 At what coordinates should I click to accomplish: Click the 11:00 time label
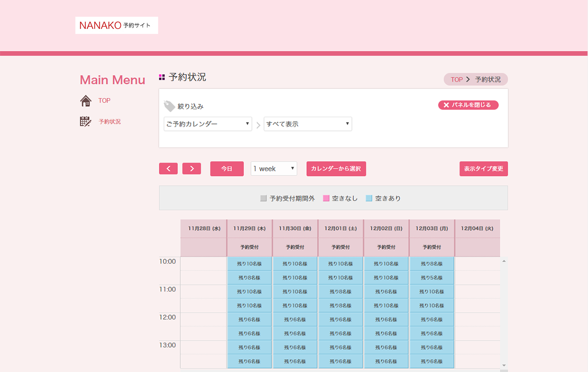tap(167, 290)
